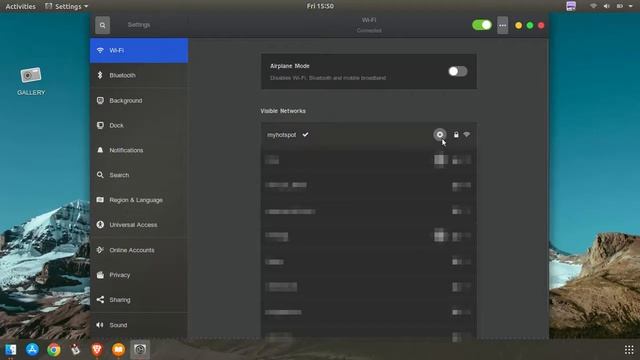The height and width of the screenshot is (360, 640).
Task: Click the Notifications bell icon
Action: click(100, 150)
